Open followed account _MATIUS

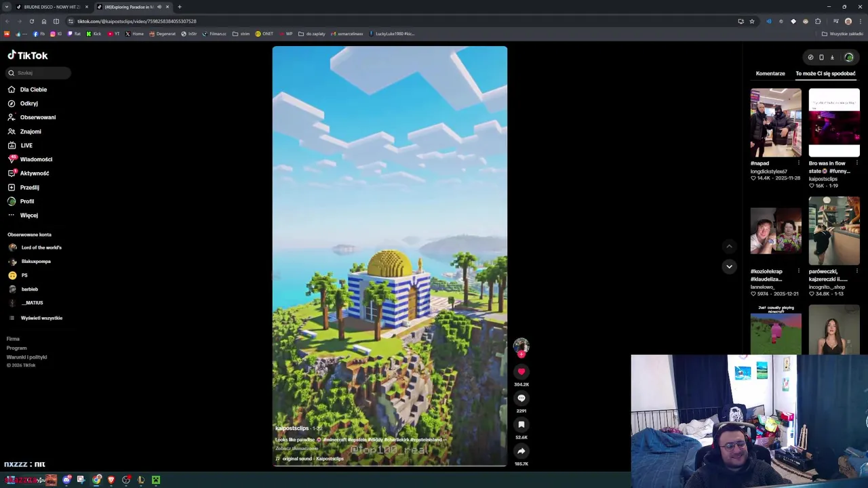pos(26,303)
